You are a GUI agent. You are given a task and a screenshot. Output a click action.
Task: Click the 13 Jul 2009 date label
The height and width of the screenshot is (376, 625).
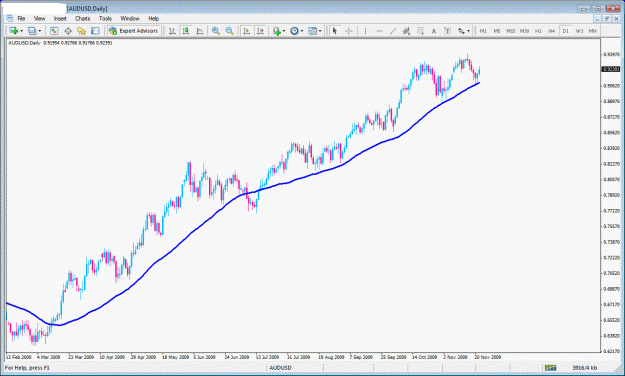[x=267, y=357]
